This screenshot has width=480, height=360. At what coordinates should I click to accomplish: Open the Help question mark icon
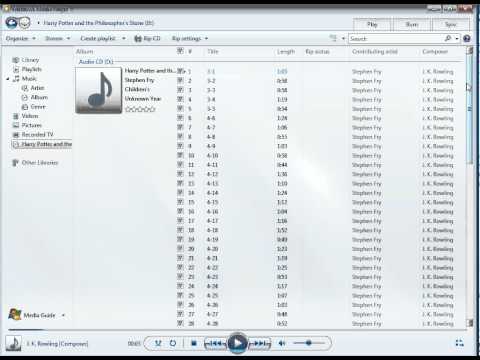[x=467, y=39]
